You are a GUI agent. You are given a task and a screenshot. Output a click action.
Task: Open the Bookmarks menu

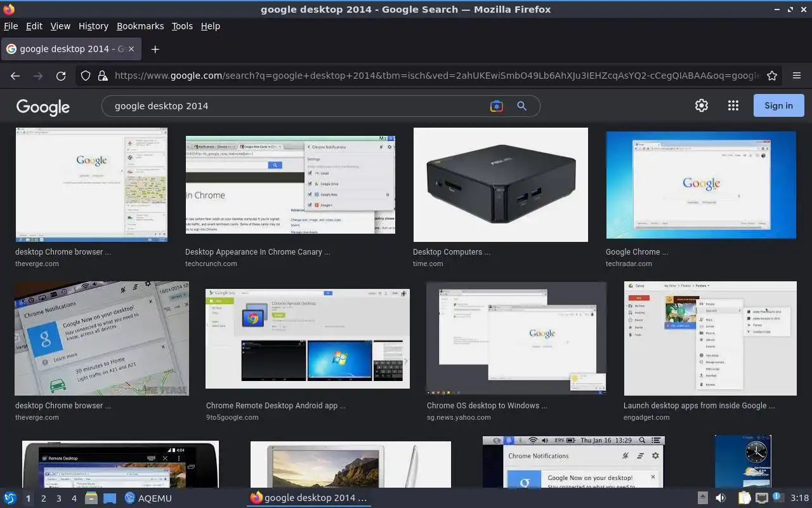[140, 26]
